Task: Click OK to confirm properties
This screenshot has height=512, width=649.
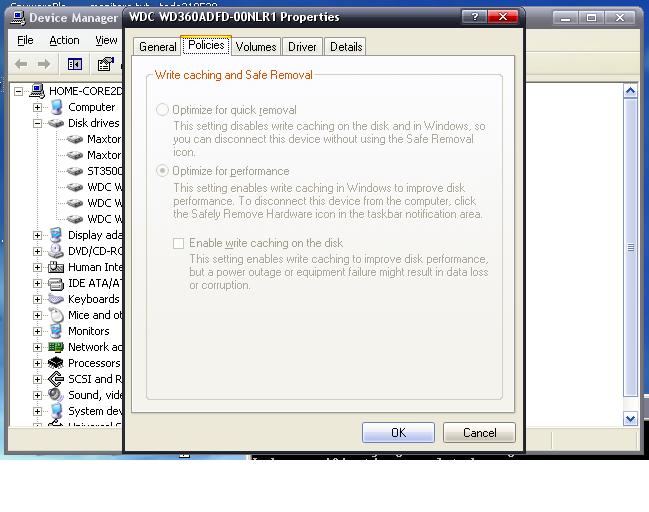Action: pos(398,433)
